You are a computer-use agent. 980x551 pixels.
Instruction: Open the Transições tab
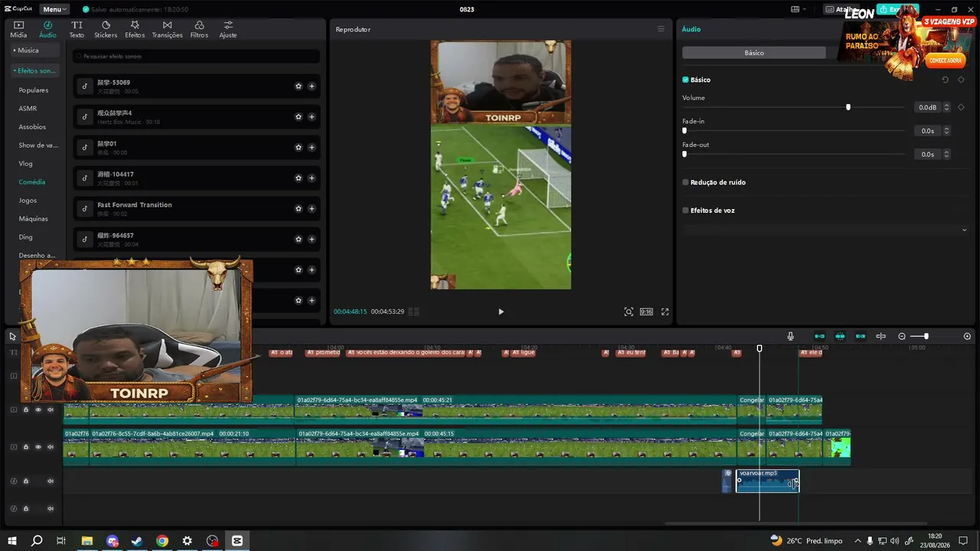point(167,29)
